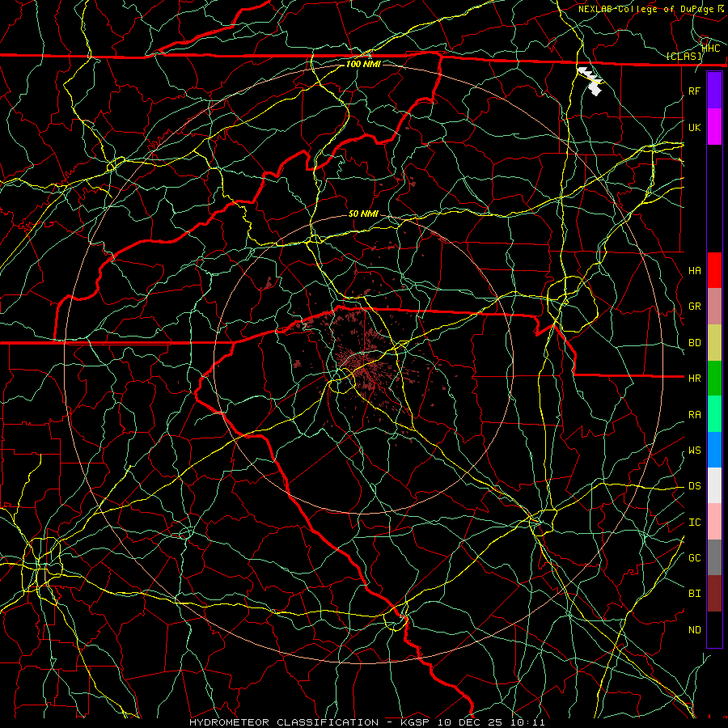
Task: Click the HA legend label
Action: 694,271
